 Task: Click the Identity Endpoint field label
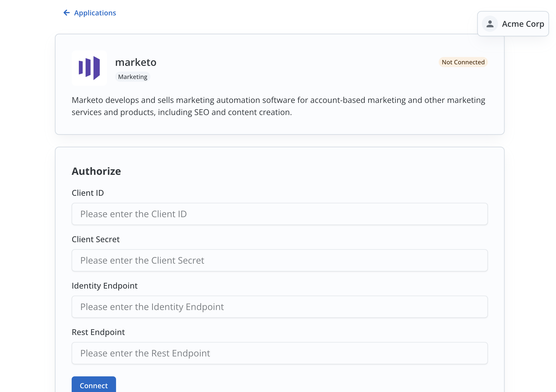click(105, 286)
